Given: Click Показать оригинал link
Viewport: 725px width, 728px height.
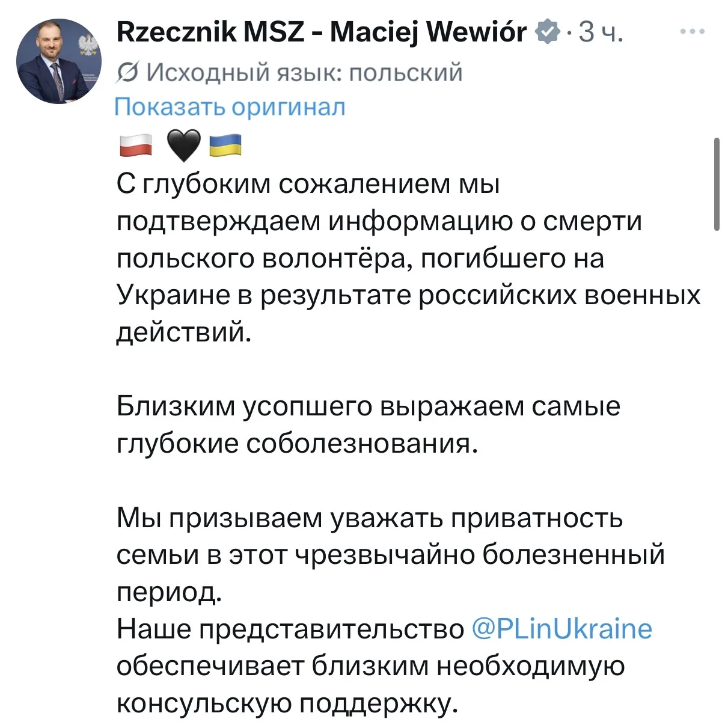Looking at the screenshot, I should click(x=230, y=107).
